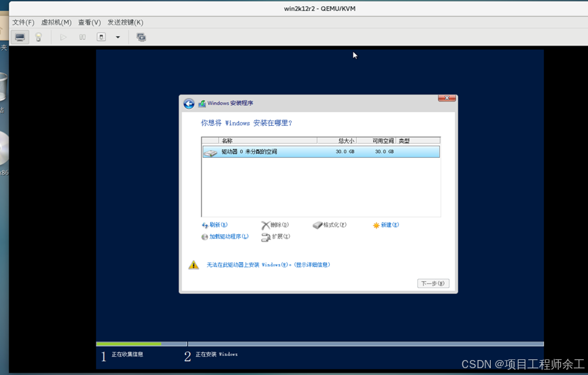This screenshot has width=588, height=375.
Task: Show the graphical console view icon
Action: pyautogui.click(x=20, y=37)
